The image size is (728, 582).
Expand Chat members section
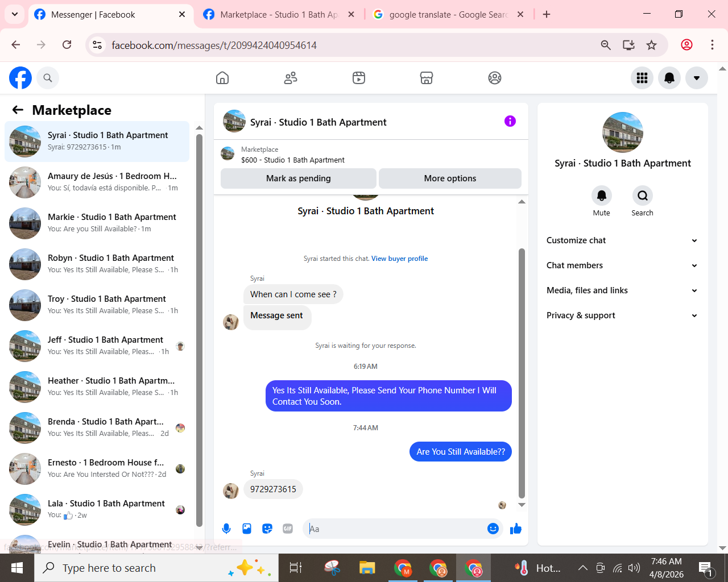pos(622,265)
